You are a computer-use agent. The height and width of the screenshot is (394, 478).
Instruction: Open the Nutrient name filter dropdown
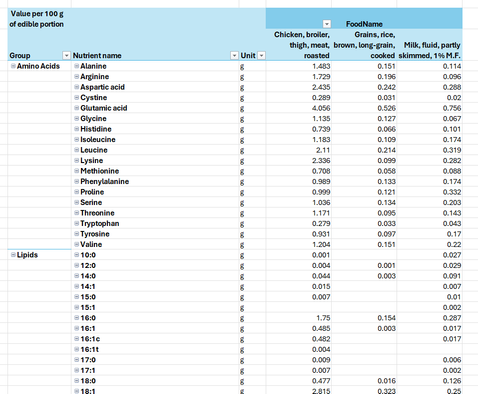(x=234, y=55)
